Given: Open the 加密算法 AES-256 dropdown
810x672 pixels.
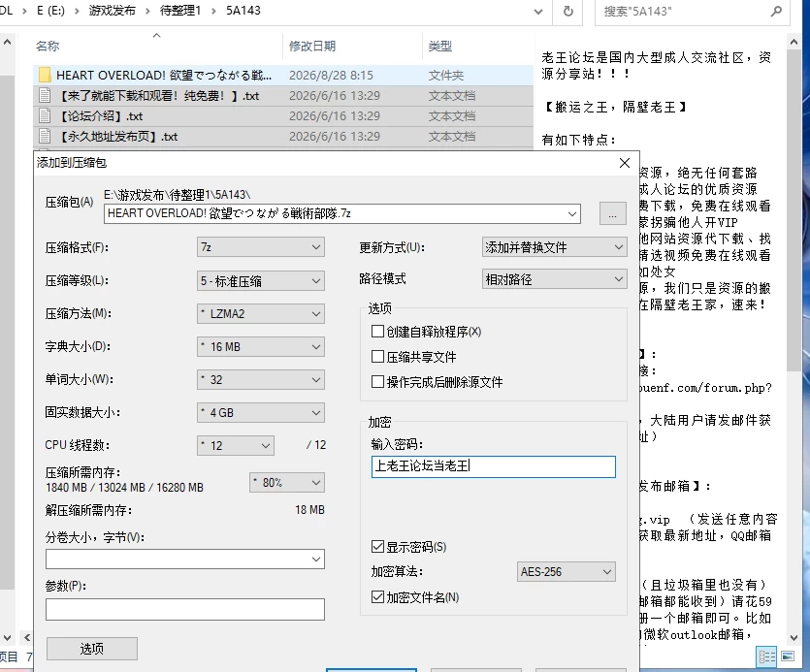Looking at the screenshot, I should [x=567, y=572].
